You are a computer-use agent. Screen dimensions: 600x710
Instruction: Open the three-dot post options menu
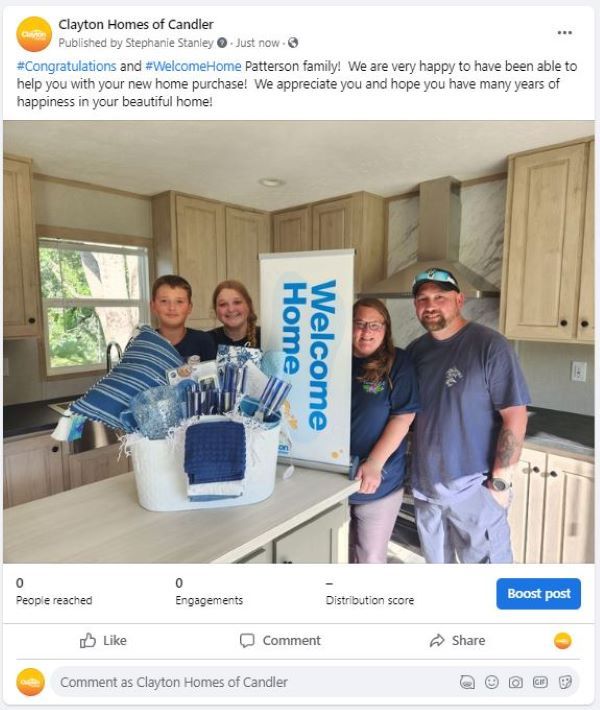(x=564, y=33)
